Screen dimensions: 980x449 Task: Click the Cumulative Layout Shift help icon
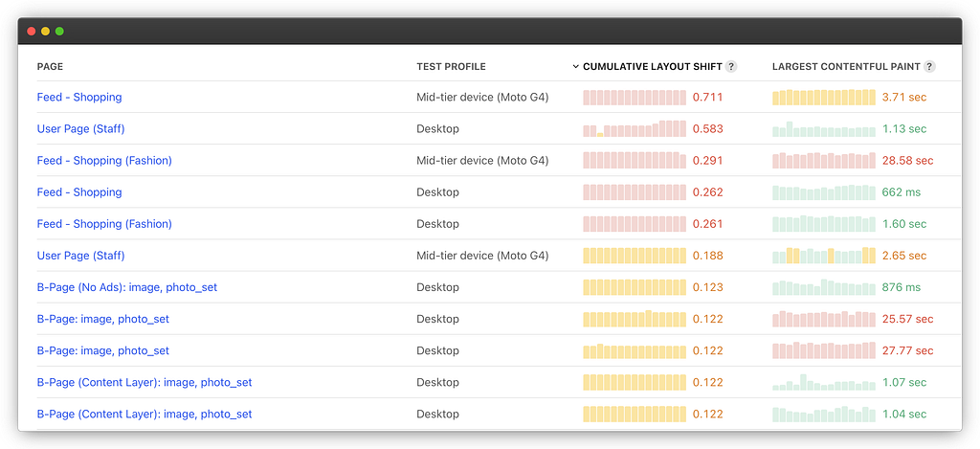731,67
